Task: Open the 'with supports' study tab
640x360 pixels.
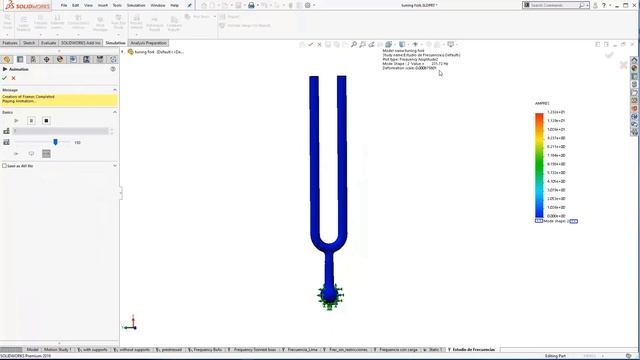Action: tap(93, 349)
